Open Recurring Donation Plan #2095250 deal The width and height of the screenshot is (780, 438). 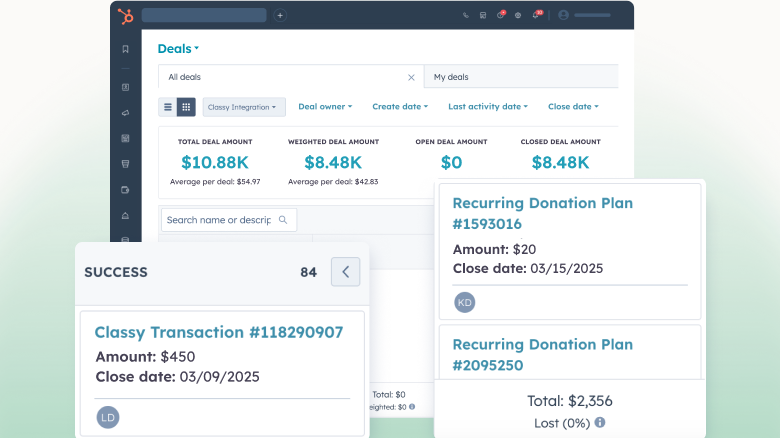543,355
